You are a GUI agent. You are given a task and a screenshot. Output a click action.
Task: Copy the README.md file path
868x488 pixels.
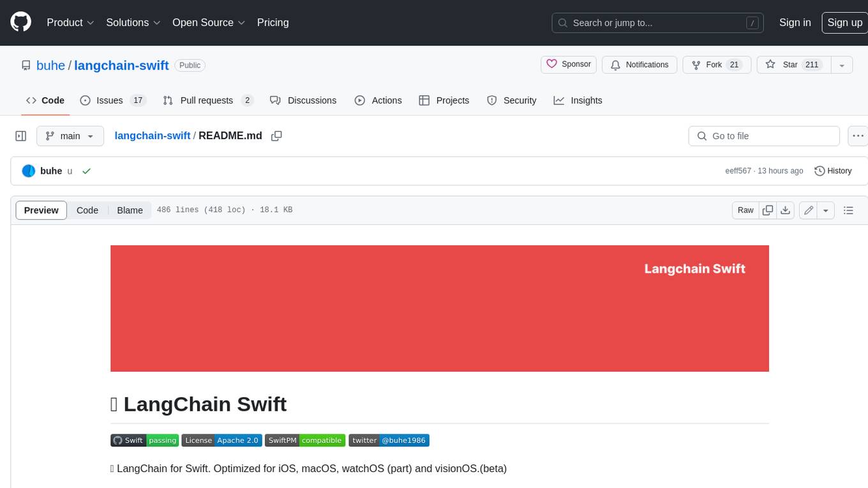point(276,135)
